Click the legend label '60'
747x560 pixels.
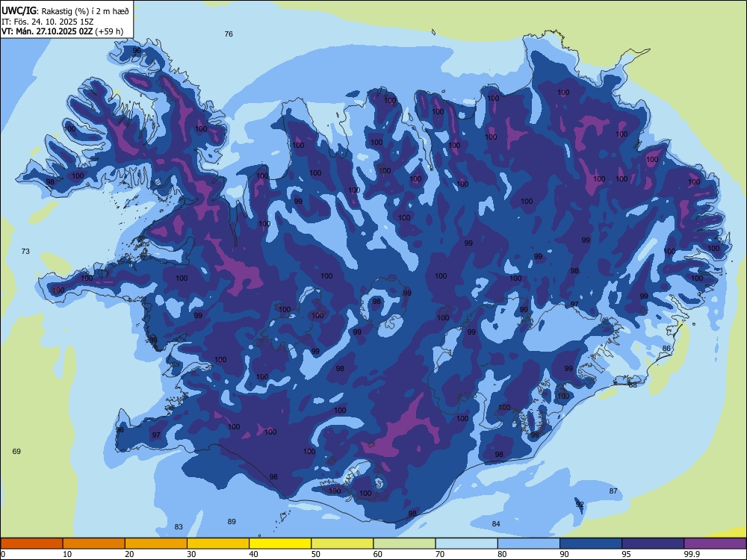378,554
